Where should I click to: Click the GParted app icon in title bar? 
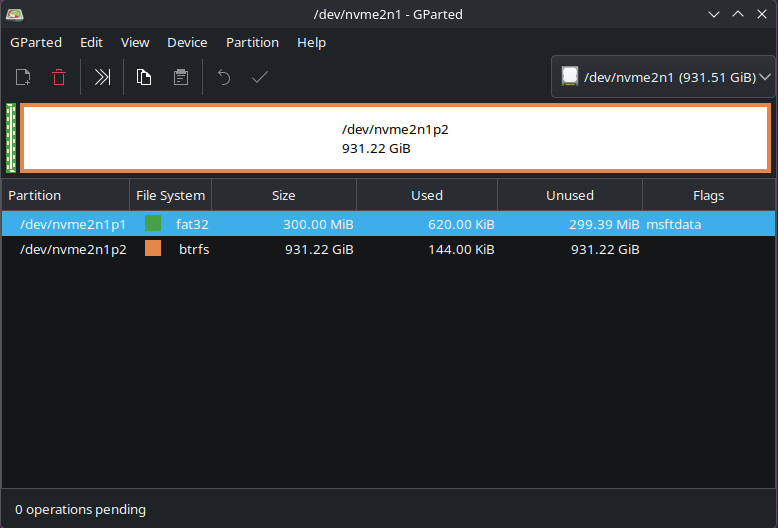pos(14,14)
